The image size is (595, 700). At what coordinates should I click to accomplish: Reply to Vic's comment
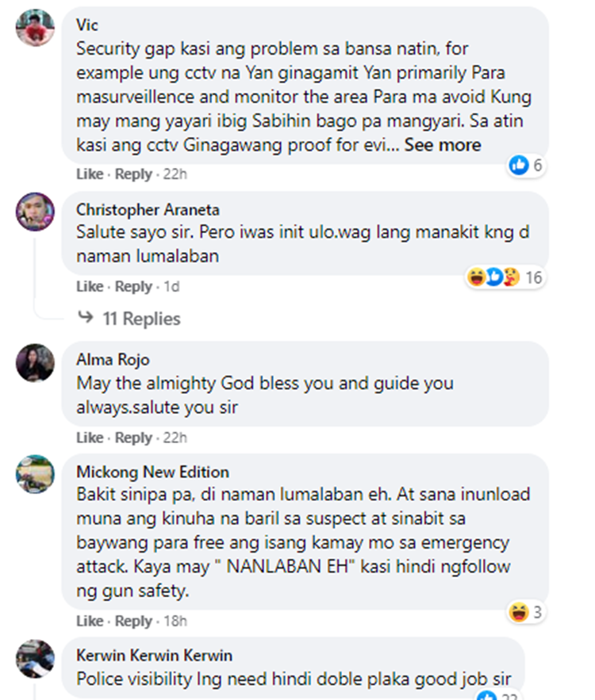click(133, 174)
